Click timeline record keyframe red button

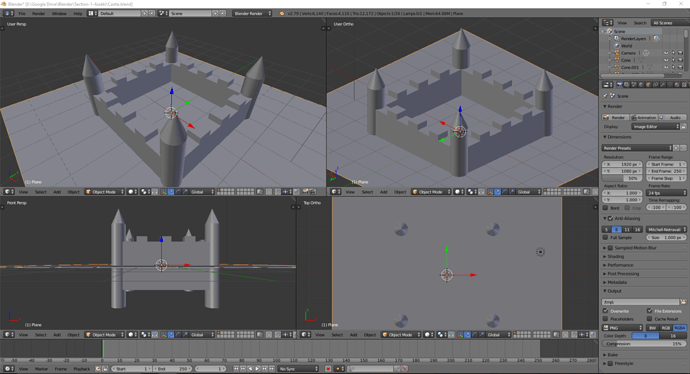point(328,369)
